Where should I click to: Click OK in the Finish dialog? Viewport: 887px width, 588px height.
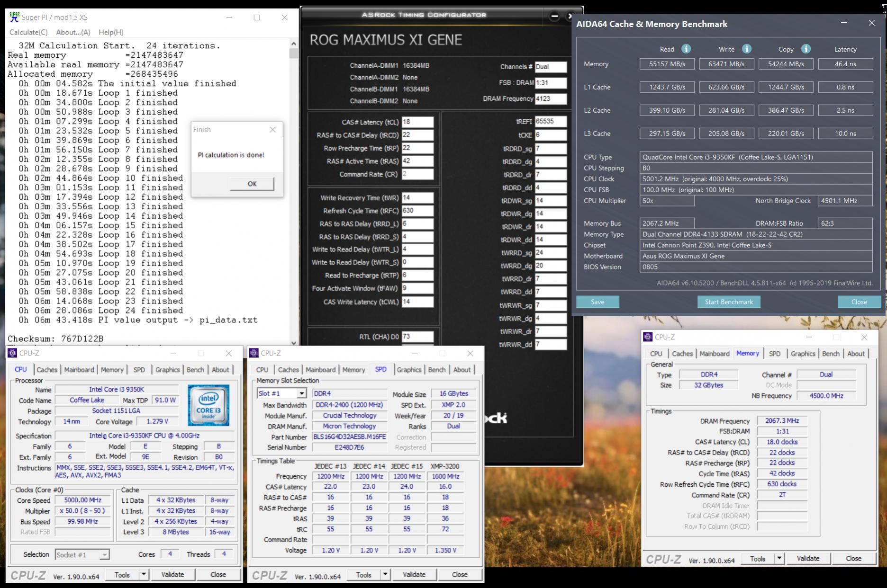pos(252,184)
